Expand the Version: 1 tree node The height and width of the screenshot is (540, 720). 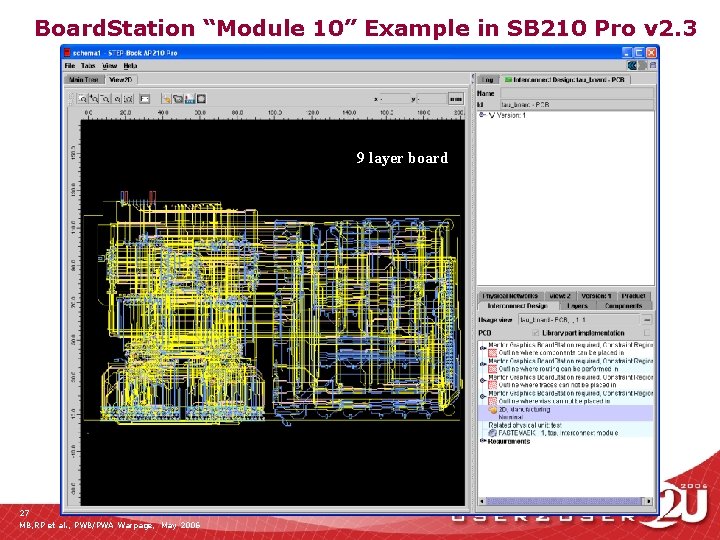click(482, 115)
